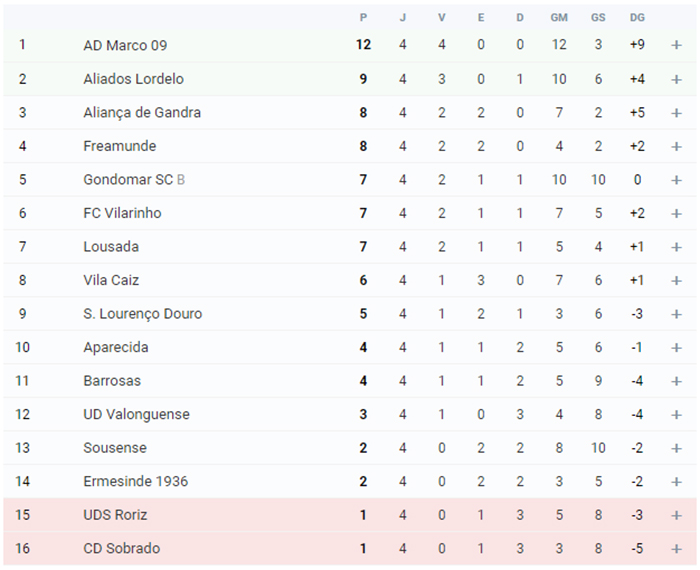This screenshot has height=570, width=700.
Task: Open the plus icon for S. Lourenço Douro
Action: coord(676,314)
